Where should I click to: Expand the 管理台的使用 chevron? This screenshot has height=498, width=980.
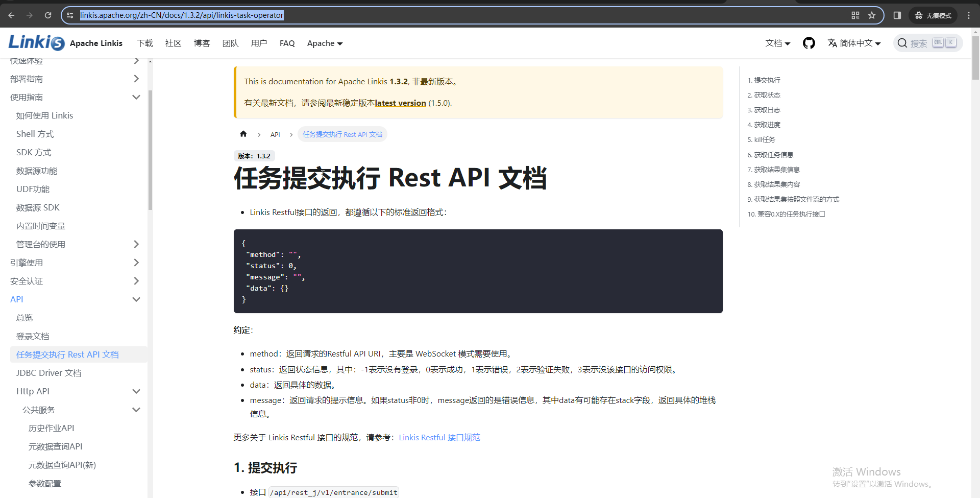click(x=136, y=244)
